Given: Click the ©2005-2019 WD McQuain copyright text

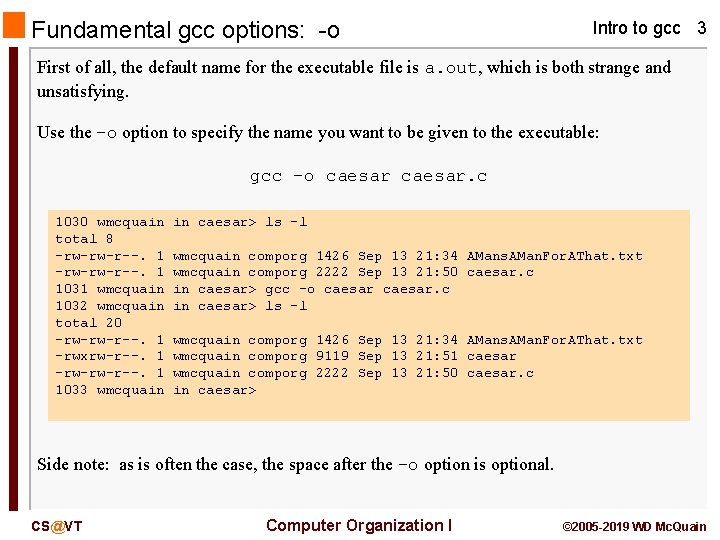Looking at the screenshot, I should pos(634,527).
